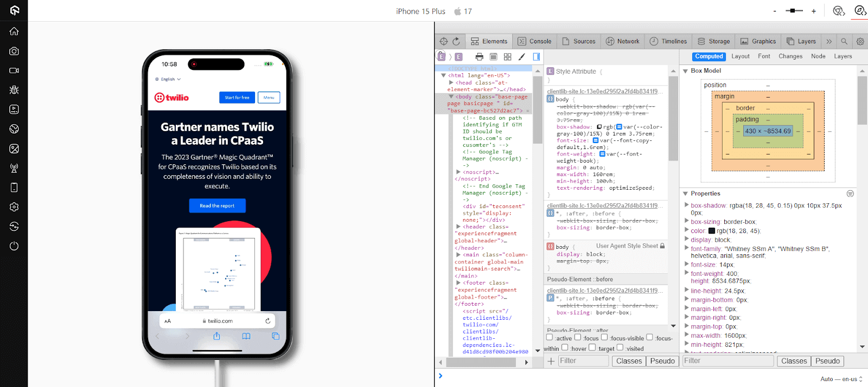Switch to the Storage tab
868x387 pixels.
pyautogui.click(x=713, y=41)
